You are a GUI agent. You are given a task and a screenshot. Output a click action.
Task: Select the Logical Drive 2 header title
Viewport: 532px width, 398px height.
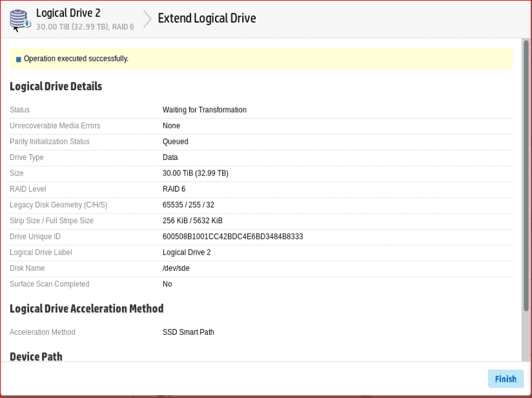(x=68, y=13)
